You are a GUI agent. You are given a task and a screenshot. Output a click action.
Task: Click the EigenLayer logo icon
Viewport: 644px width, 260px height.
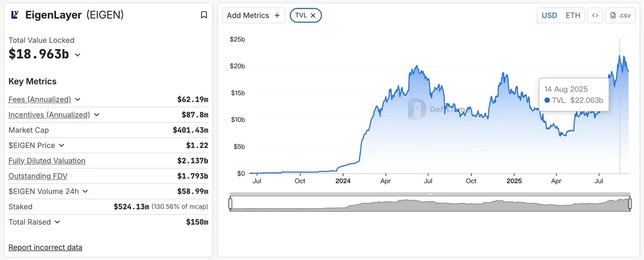[14, 15]
